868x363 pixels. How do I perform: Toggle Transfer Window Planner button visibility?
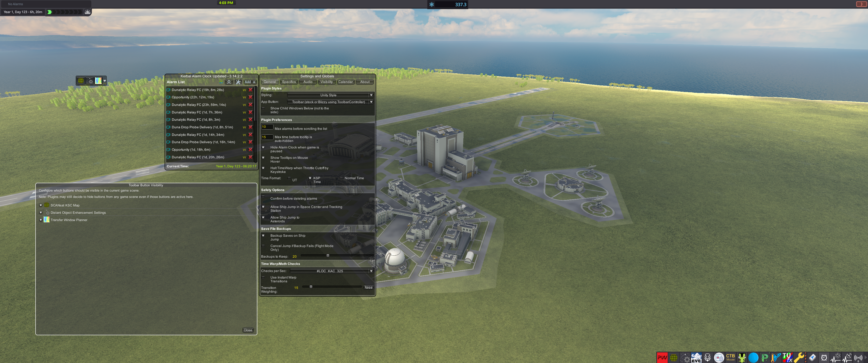tap(41, 220)
